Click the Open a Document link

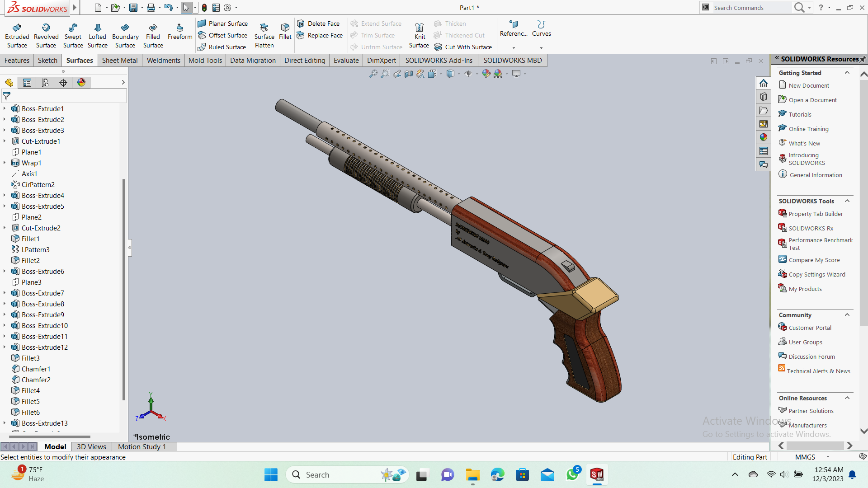[x=812, y=100]
